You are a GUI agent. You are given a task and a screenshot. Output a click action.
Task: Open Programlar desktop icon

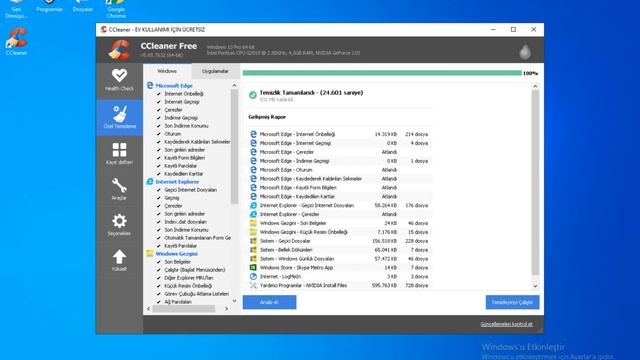(x=49, y=6)
